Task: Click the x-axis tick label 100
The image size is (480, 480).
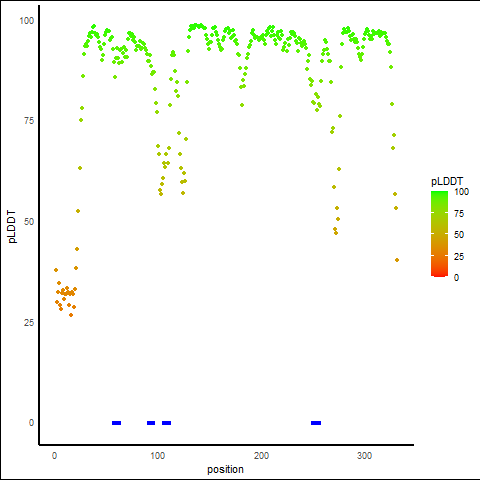Action: pyautogui.click(x=158, y=456)
